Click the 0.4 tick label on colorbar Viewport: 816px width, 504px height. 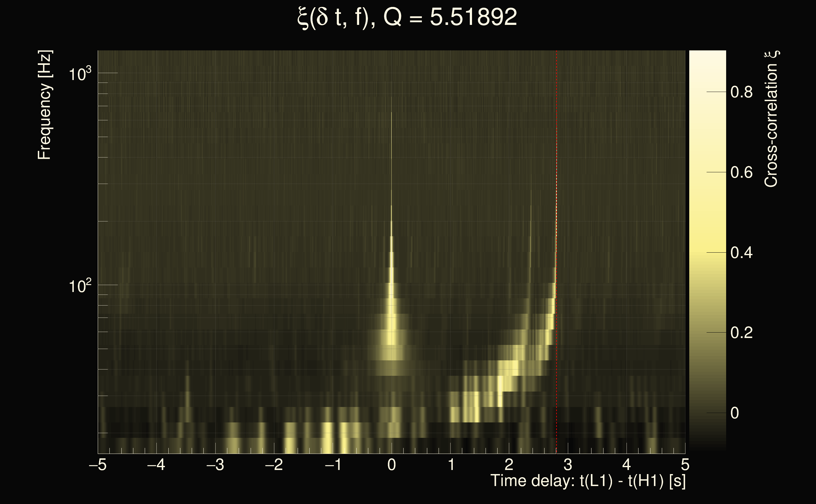pos(741,253)
